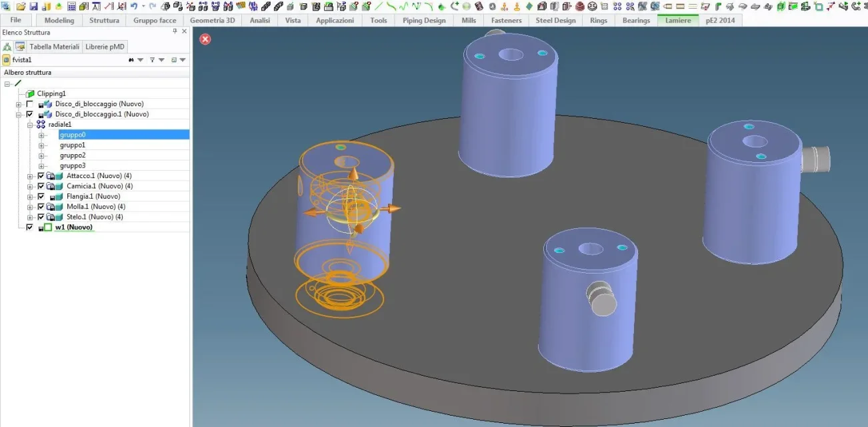Click the filter funnel icon in structure panel

pos(152,60)
